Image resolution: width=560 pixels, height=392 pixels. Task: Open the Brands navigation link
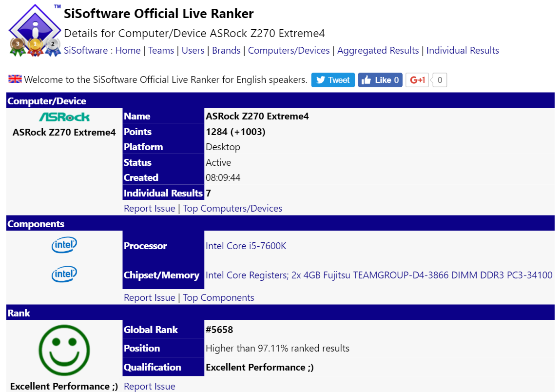[226, 50]
